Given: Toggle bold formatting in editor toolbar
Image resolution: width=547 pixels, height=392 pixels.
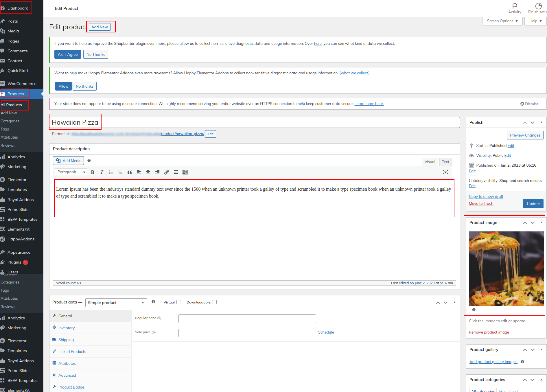Looking at the screenshot, I should pyautogui.click(x=93, y=172).
